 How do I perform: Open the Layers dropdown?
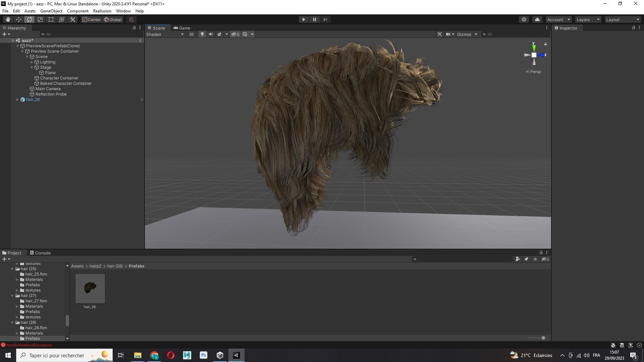(x=588, y=19)
